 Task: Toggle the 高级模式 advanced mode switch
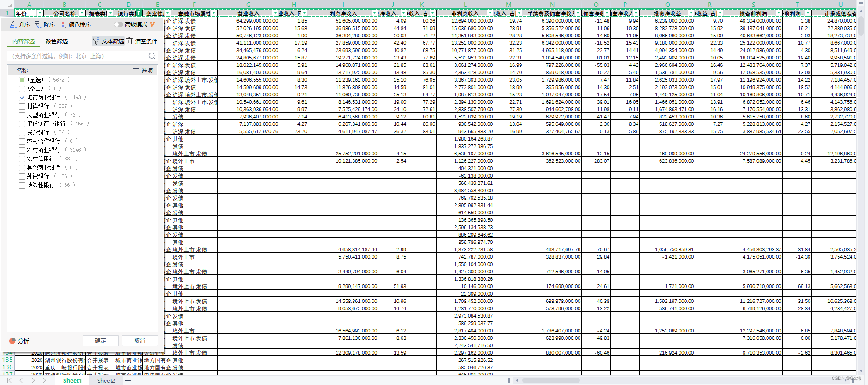(118, 24)
